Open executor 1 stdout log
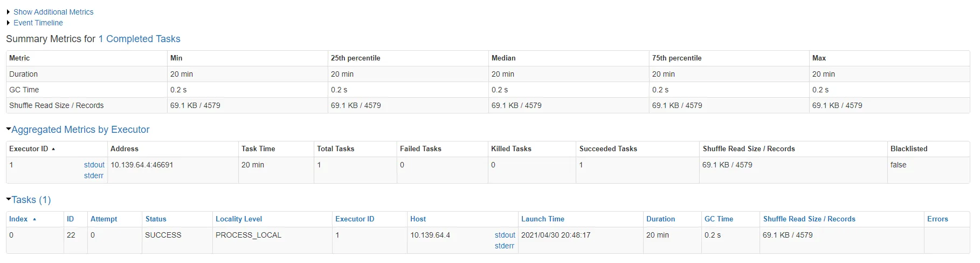This screenshot has height=263, width=980. tap(94, 165)
